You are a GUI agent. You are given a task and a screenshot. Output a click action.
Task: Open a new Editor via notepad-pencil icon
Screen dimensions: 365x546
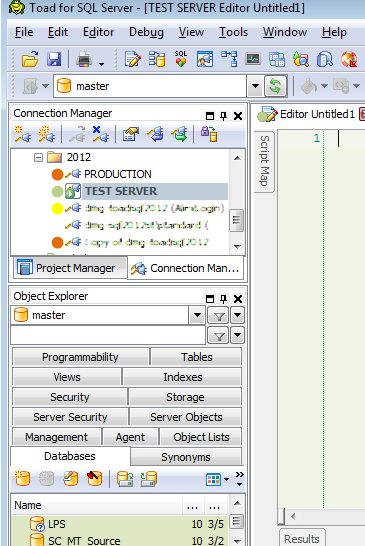tap(132, 59)
